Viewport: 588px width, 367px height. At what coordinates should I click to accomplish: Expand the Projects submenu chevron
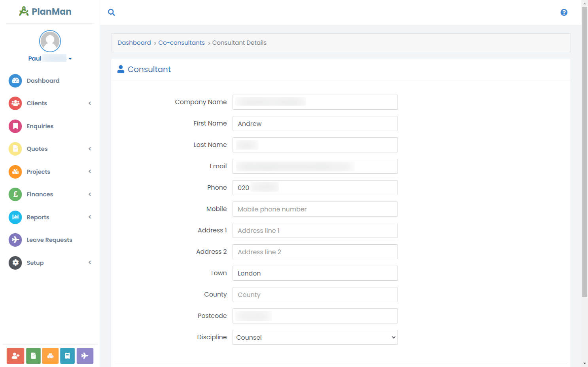[x=90, y=171]
